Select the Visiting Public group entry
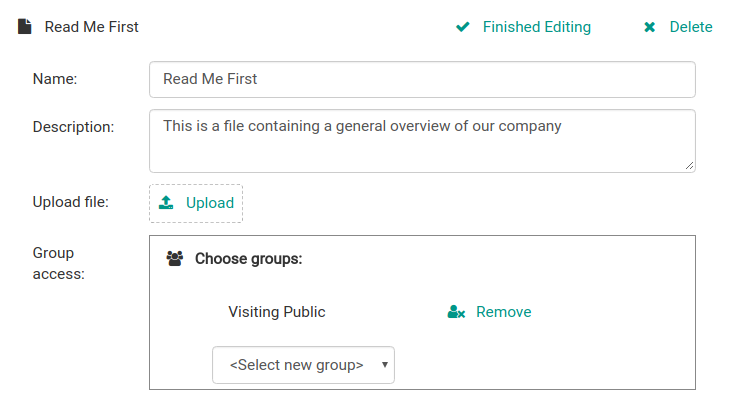This screenshot has width=745, height=405. coord(277,312)
